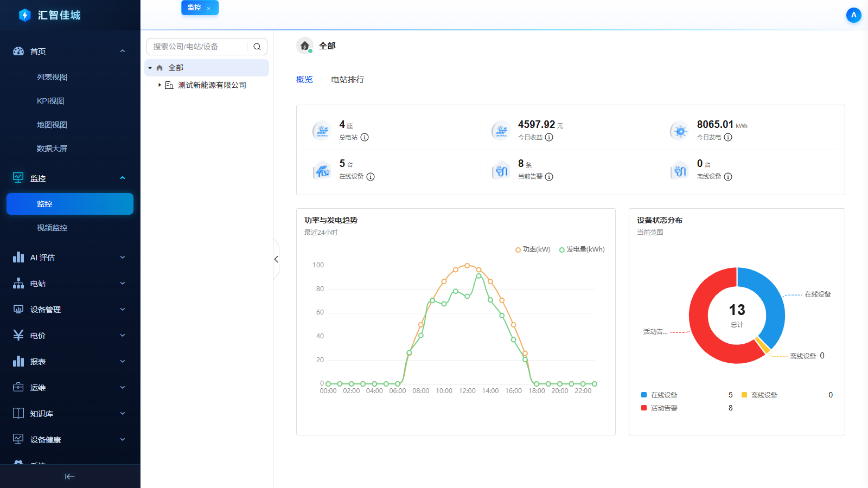Screen dimensions: 868x488
Task: Click the 汇智佳城 lightning logo icon
Action: pyautogui.click(x=24, y=15)
